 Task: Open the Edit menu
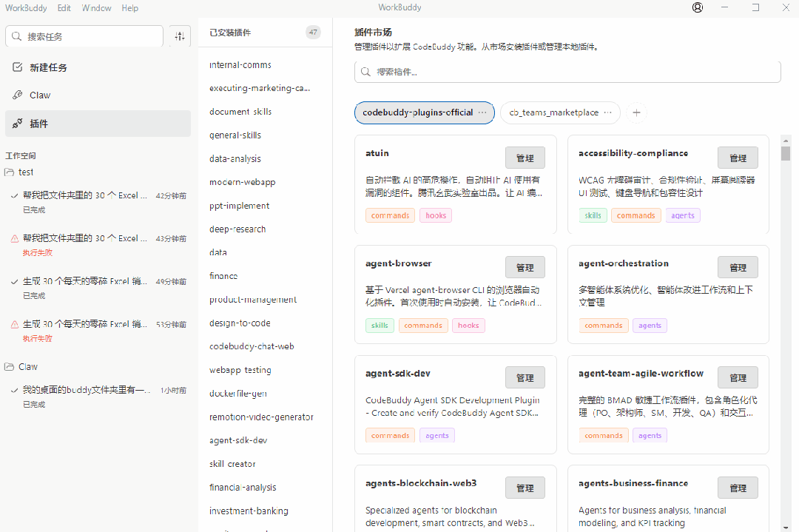[64, 8]
